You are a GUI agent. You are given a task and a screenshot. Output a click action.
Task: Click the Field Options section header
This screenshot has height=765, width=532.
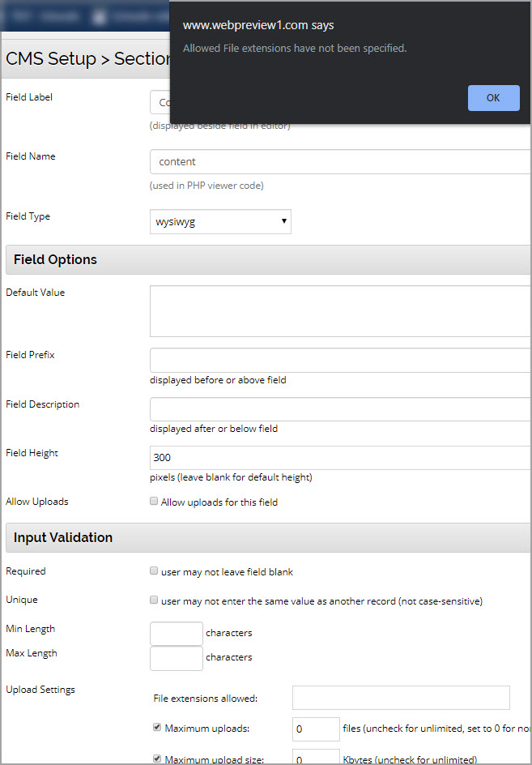click(56, 260)
